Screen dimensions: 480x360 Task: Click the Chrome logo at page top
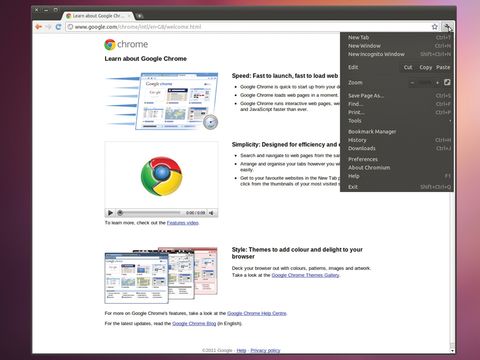click(x=126, y=44)
